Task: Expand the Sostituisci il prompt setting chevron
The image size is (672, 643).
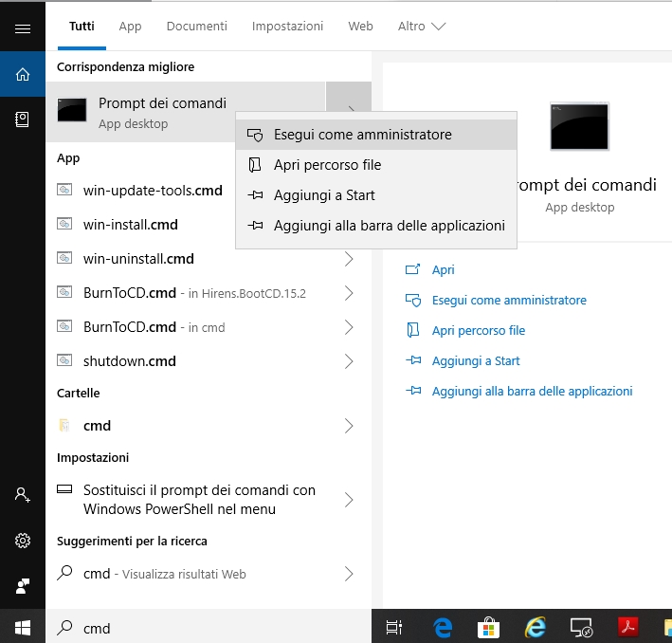Action: point(349,499)
